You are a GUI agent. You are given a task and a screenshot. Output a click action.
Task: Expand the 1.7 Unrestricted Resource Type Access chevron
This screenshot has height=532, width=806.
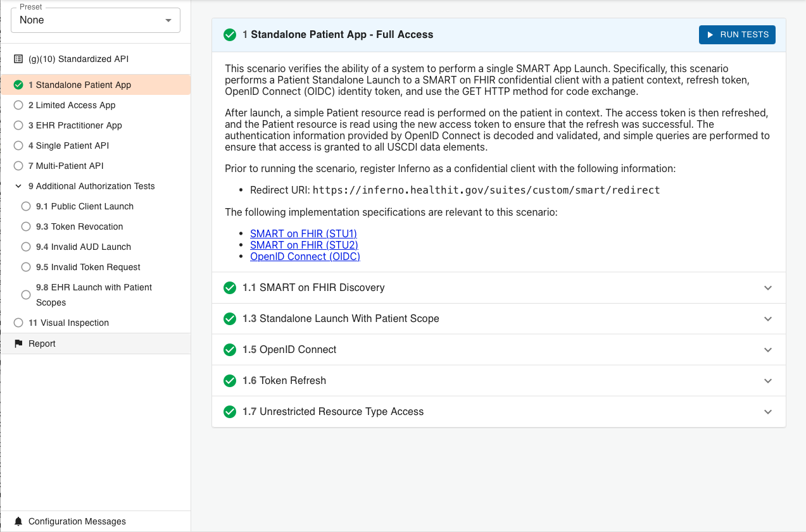768,412
